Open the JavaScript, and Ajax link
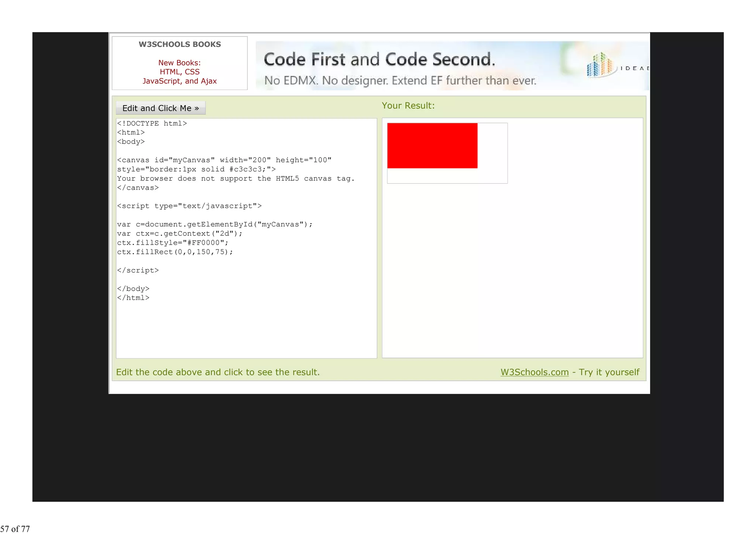The image size is (756, 534). pos(179,81)
